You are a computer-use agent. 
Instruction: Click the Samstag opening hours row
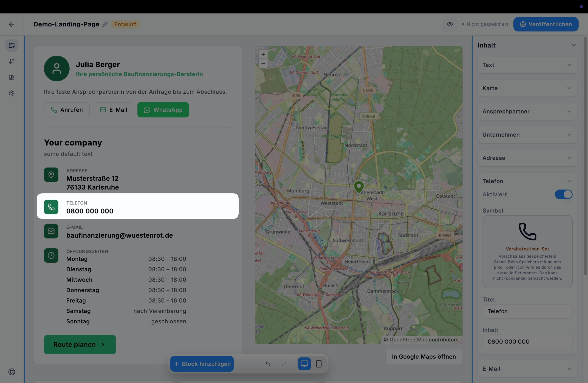[126, 311]
